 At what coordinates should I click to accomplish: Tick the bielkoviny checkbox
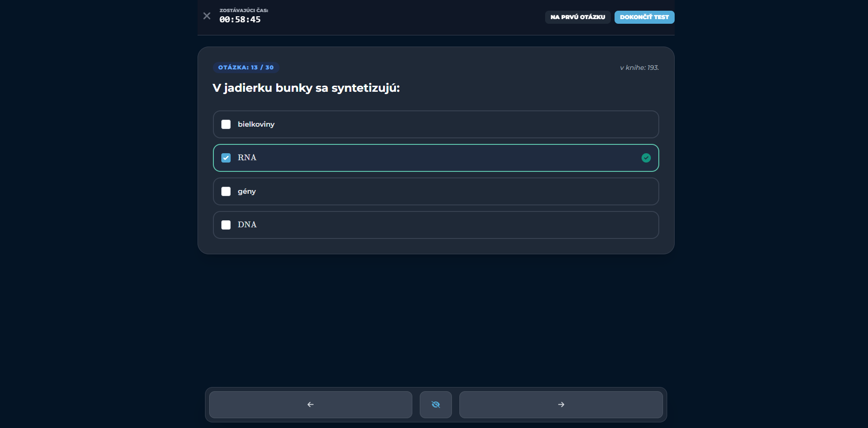226,124
